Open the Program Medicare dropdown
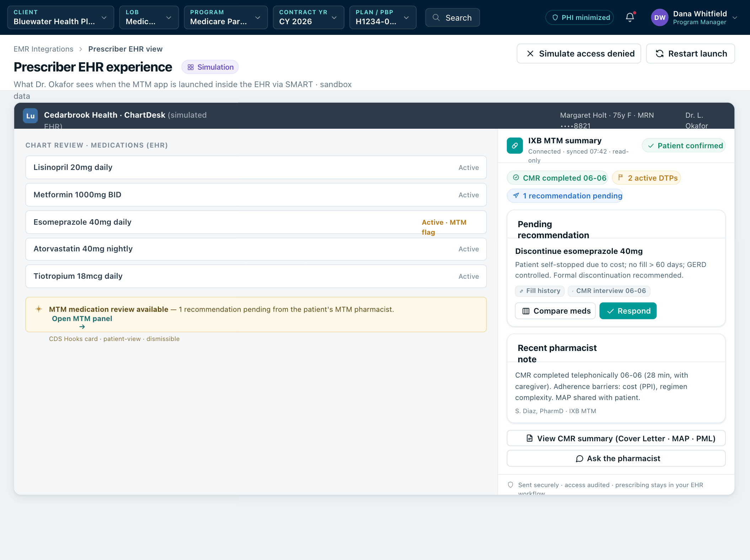 tap(226, 17)
